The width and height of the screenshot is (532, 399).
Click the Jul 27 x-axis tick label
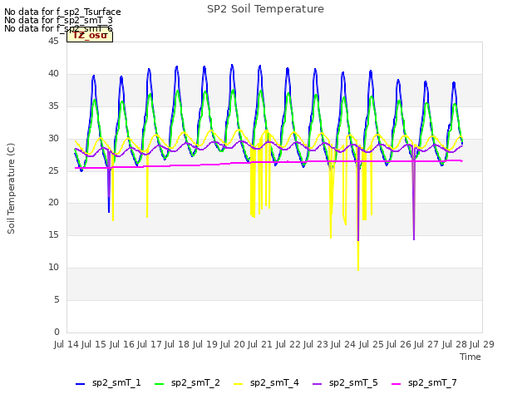pyautogui.click(x=426, y=344)
